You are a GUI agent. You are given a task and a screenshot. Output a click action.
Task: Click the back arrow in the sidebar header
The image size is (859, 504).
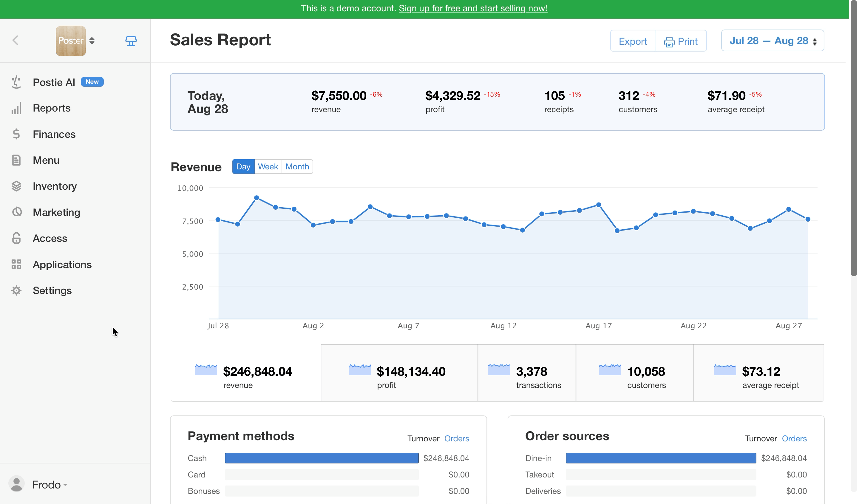pyautogui.click(x=15, y=40)
